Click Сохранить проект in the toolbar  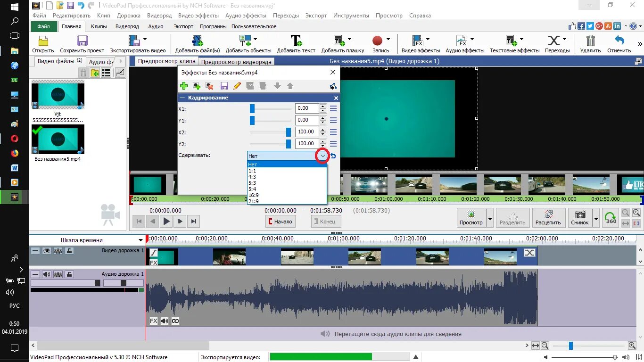click(x=82, y=44)
